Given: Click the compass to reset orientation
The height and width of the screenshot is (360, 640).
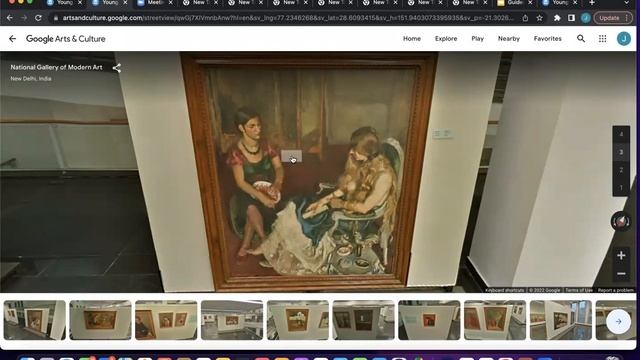Looking at the screenshot, I should pyautogui.click(x=620, y=222).
